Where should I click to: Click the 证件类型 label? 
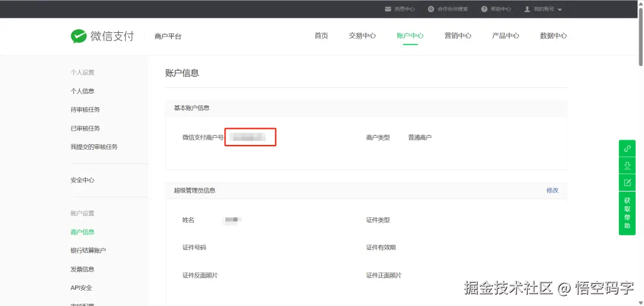click(378, 220)
